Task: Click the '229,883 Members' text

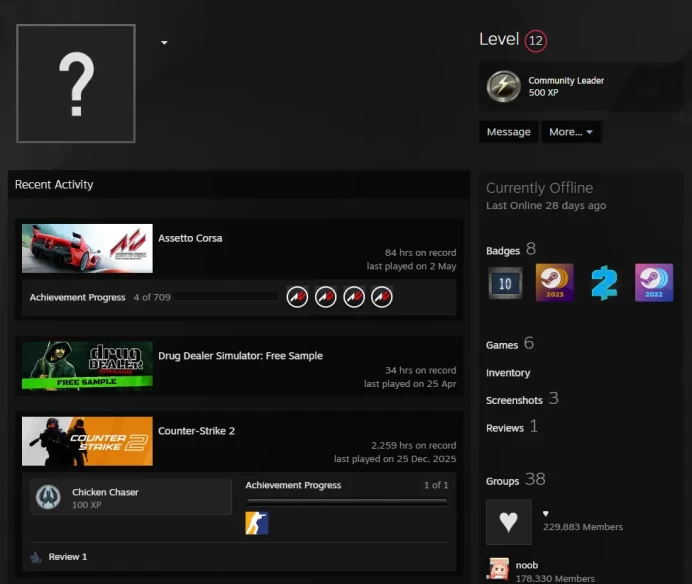Action: 583,527
